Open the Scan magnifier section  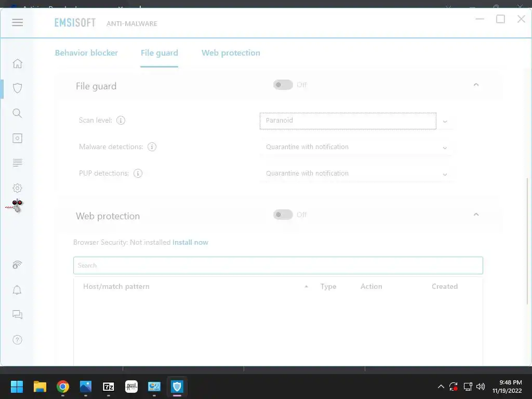(x=17, y=113)
